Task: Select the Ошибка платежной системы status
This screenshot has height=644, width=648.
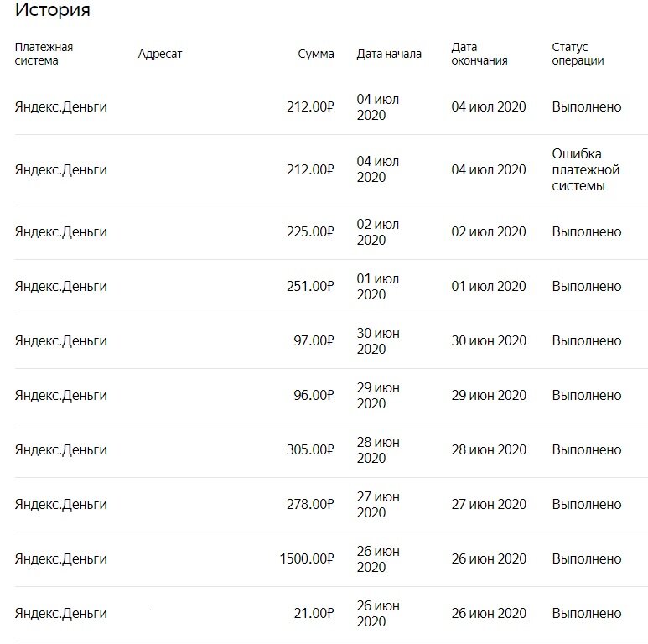Action: (x=586, y=170)
